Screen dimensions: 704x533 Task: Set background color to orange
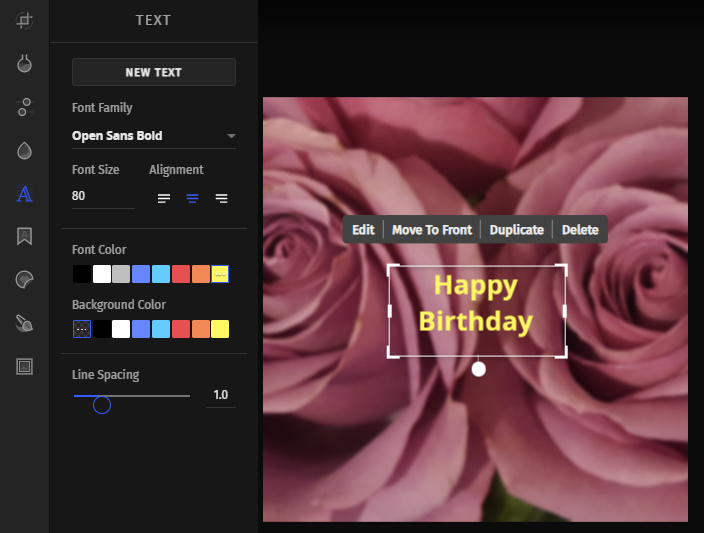[201, 329]
